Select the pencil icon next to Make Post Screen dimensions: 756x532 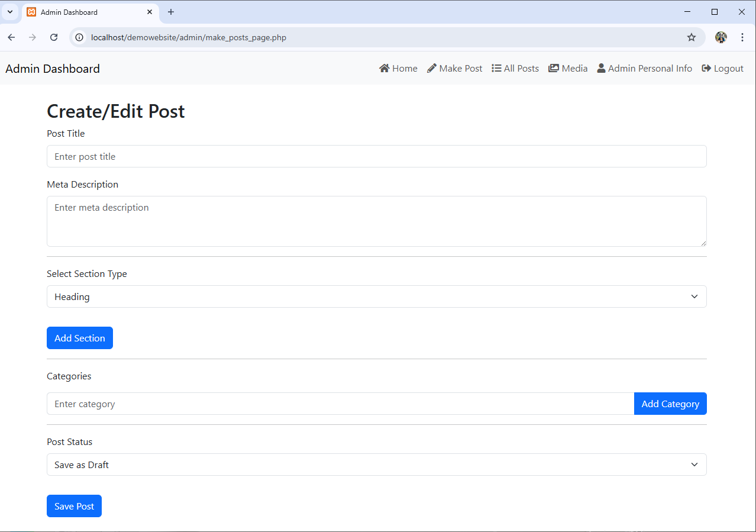click(431, 68)
